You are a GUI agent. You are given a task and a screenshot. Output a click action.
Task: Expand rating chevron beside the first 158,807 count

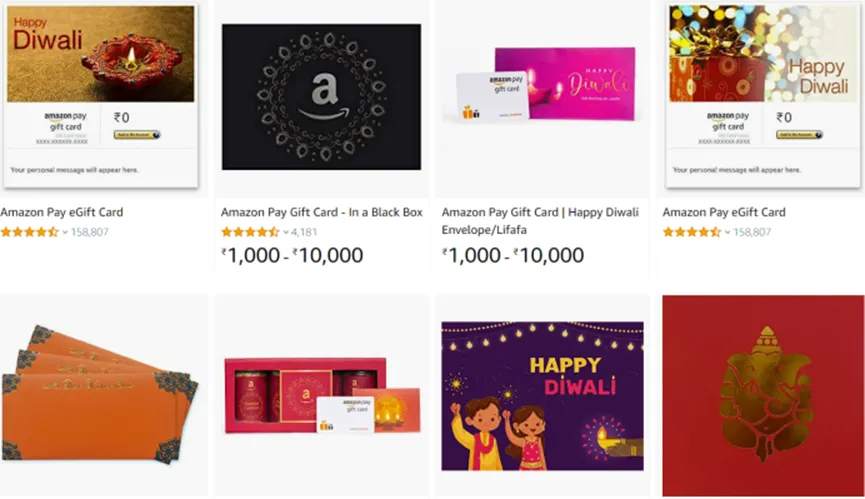click(65, 233)
